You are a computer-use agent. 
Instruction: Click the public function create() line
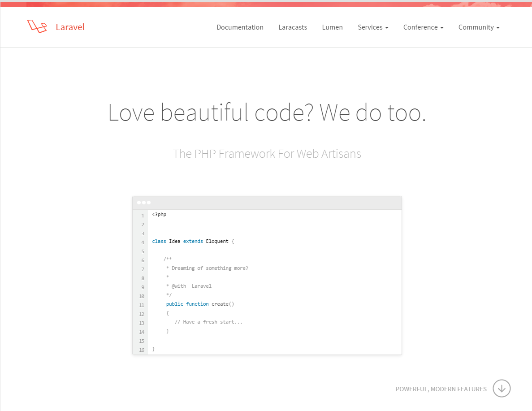click(x=200, y=304)
